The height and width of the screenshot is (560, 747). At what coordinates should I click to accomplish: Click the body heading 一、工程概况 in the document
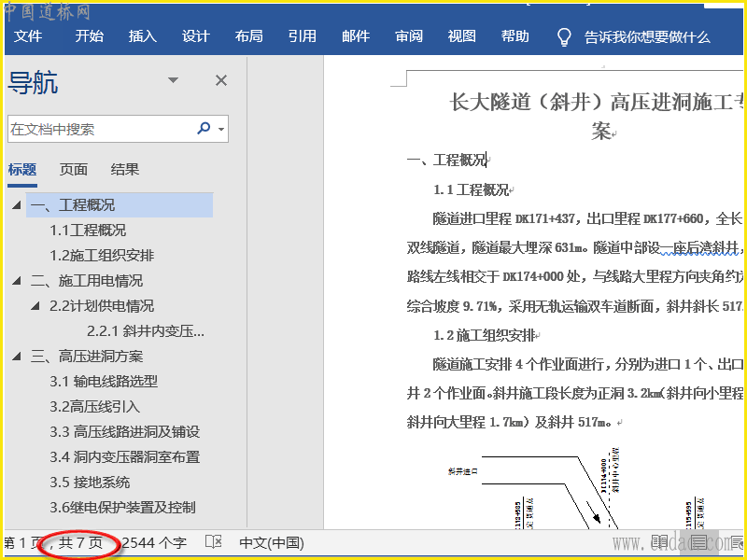pyautogui.click(x=446, y=160)
